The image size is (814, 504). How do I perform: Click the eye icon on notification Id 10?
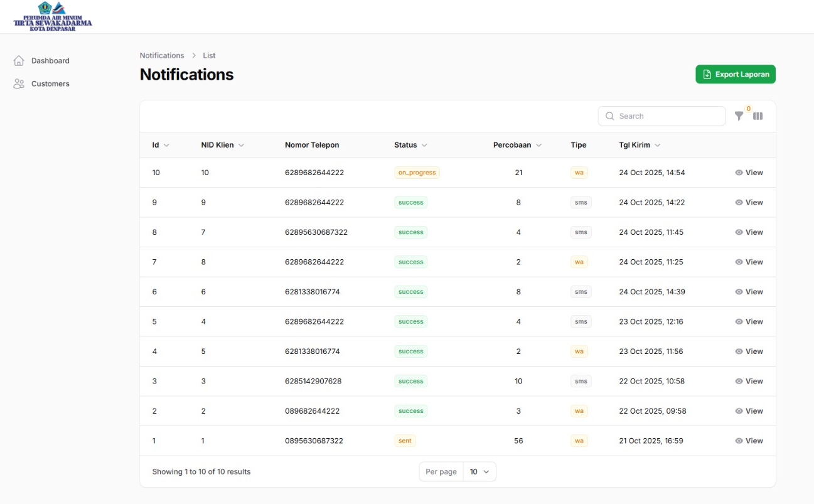738,172
